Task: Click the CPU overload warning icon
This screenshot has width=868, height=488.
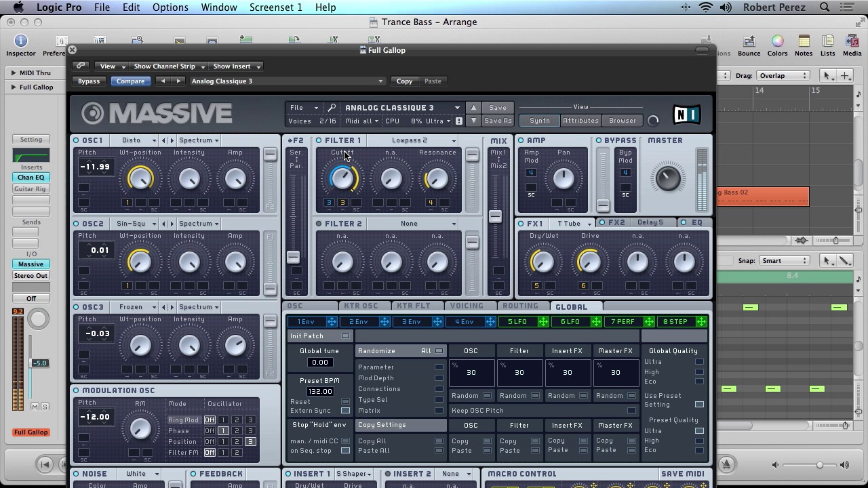Action: (459, 121)
